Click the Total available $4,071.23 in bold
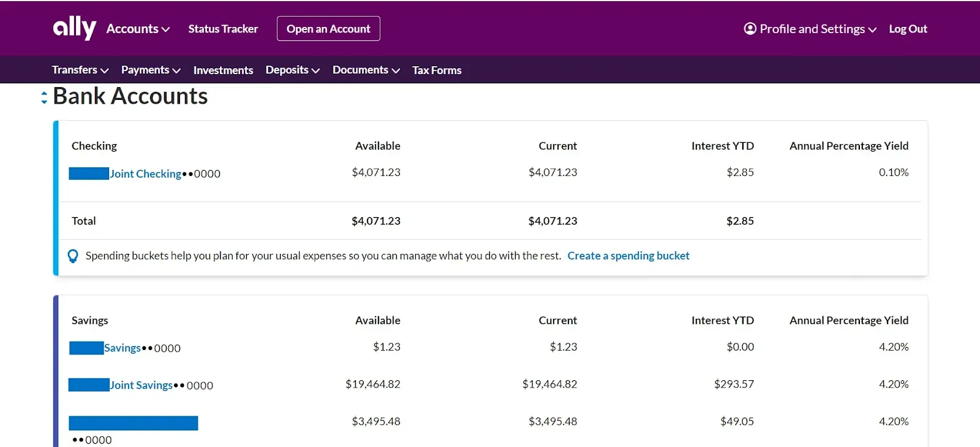 pos(376,221)
